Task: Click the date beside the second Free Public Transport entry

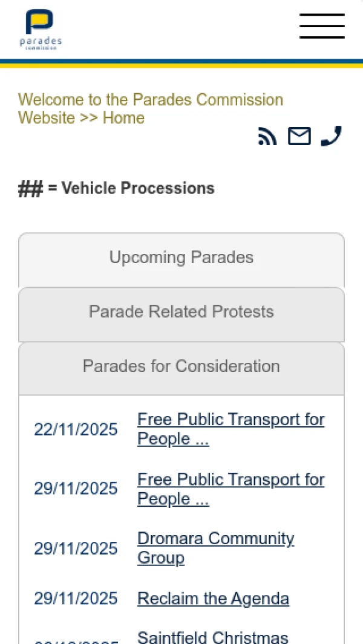Action: [x=76, y=489]
